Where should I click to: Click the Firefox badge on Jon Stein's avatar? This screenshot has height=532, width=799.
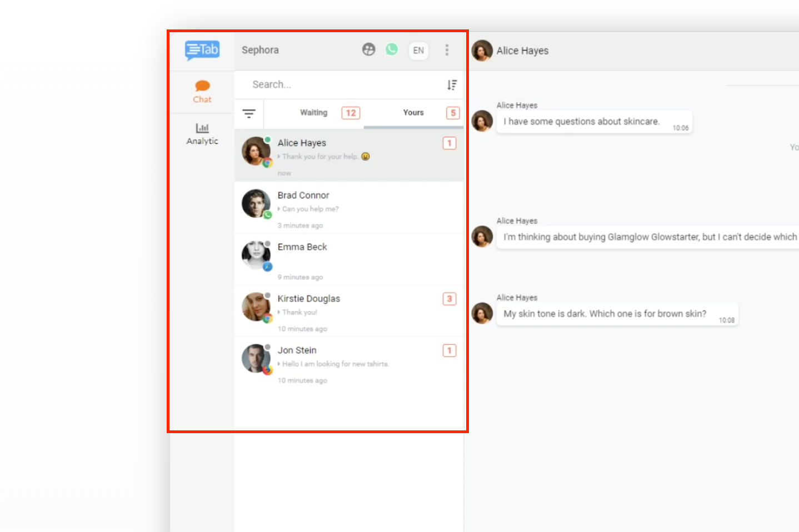tap(268, 370)
